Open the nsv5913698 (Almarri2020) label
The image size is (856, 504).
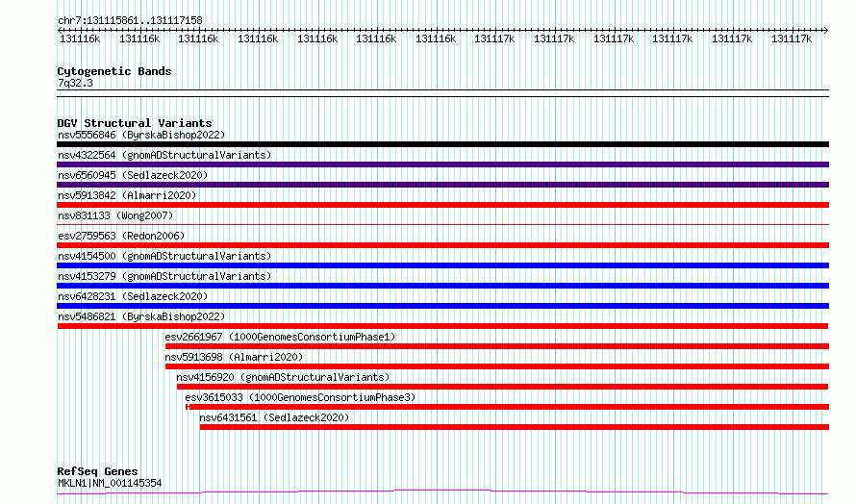(x=234, y=357)
